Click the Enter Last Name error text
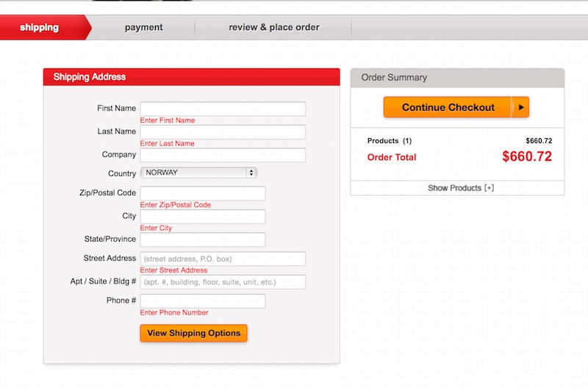Screen dimensions: 588x387 168,143
